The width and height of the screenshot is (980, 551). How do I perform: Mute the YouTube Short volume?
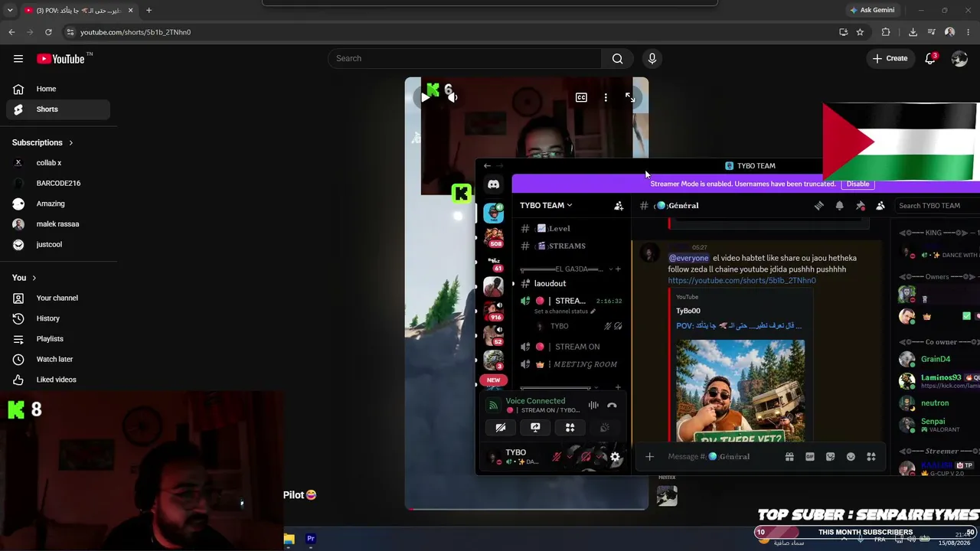coord(452,97)
